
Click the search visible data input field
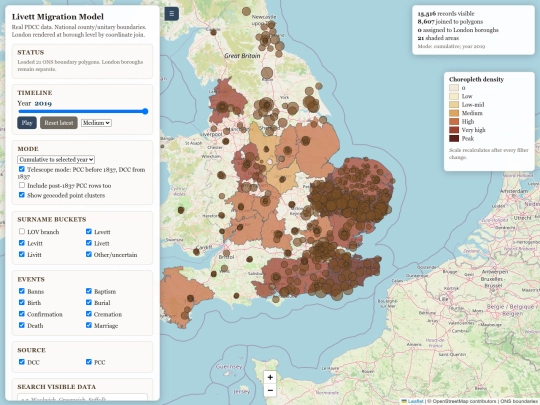click(82, 398)
